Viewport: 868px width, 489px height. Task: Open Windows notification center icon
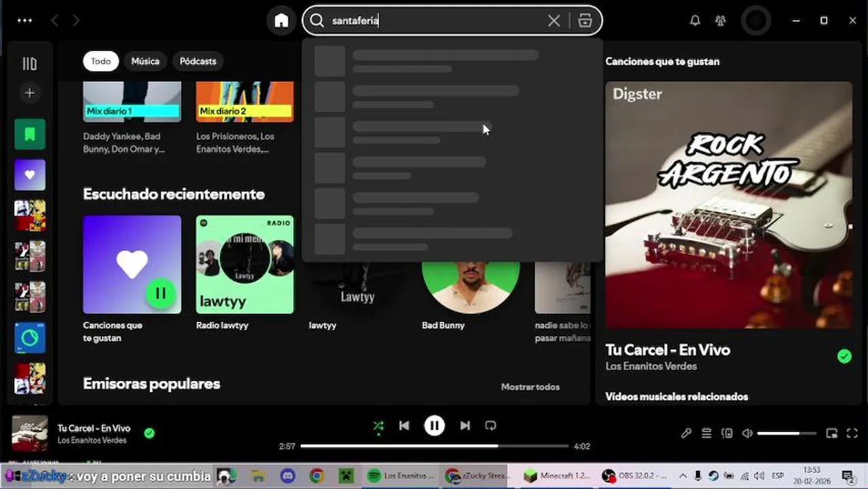848,476
